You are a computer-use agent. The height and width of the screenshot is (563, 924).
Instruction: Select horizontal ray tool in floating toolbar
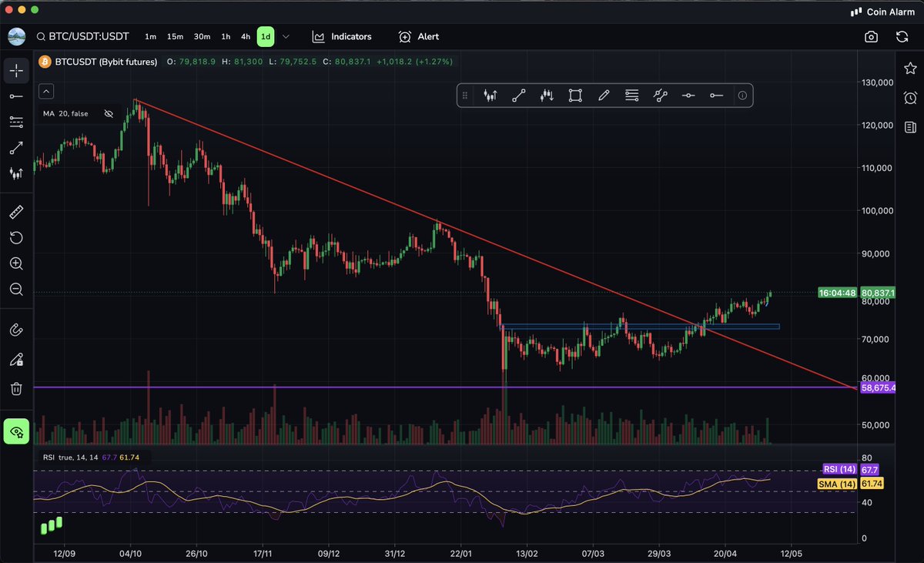716,96
